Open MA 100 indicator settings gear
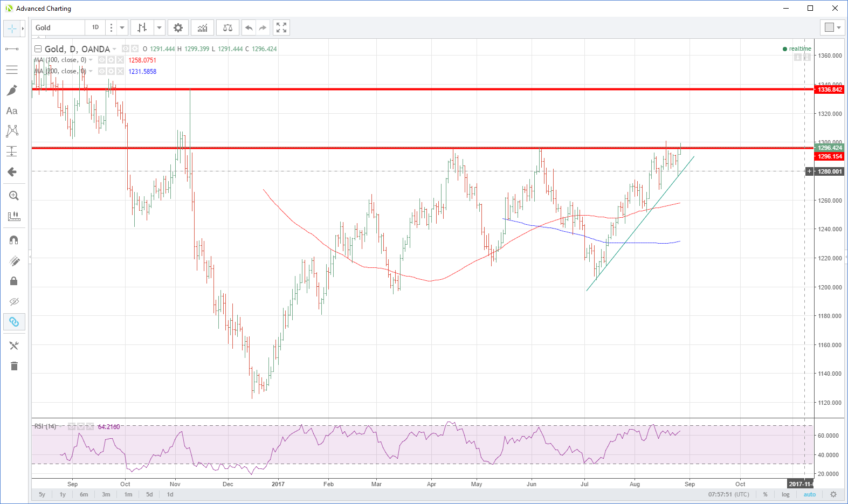Viewport: 848px width, 504px height. click(x=111, y=60)
